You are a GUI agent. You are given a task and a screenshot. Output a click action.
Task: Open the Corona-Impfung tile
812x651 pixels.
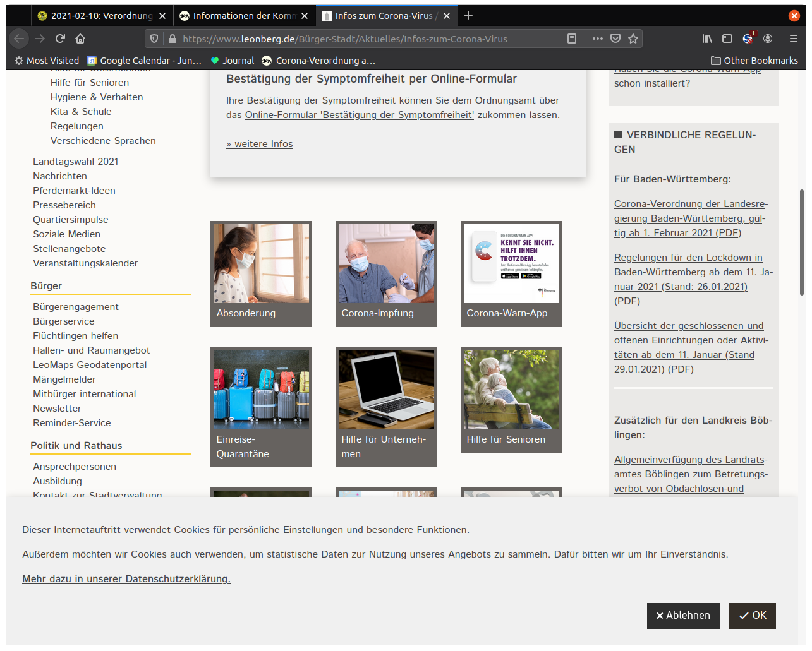[x=386, y=274]
